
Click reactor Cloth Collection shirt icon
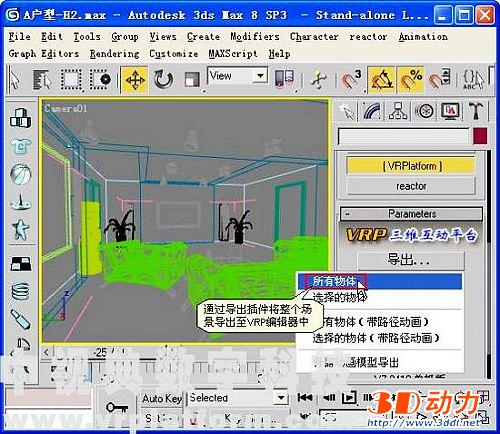21,146
